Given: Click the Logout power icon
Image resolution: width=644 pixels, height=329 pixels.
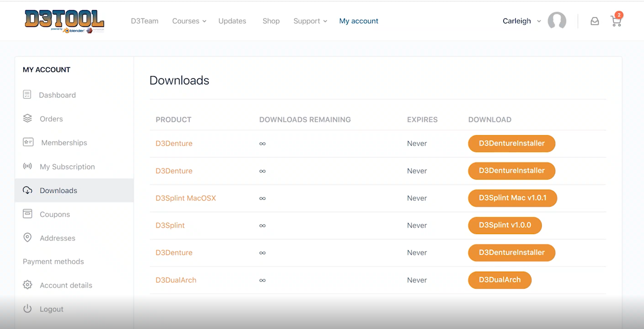Looking at the screenshot, I should tap(27, 308).
